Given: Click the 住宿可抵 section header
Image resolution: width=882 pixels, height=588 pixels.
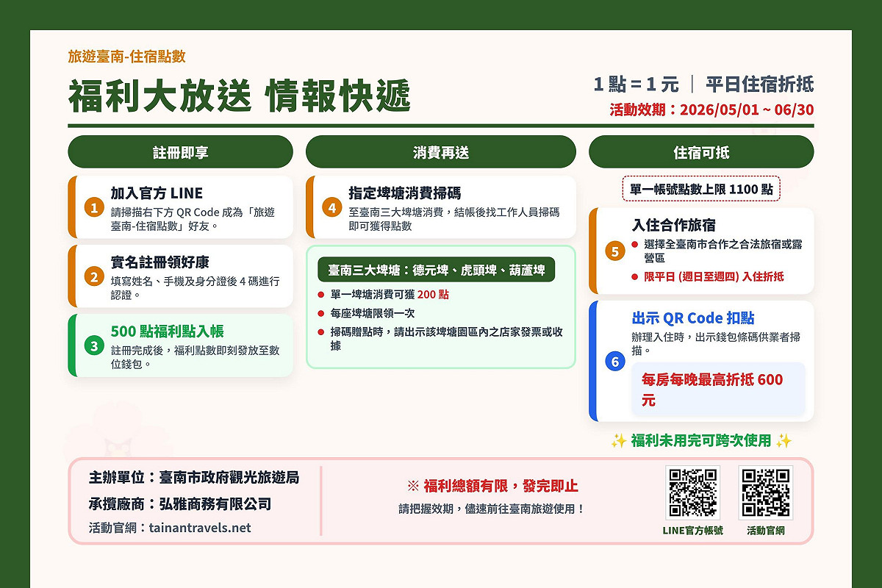Looking at the screenshot, I should click(x=701, y=152).
